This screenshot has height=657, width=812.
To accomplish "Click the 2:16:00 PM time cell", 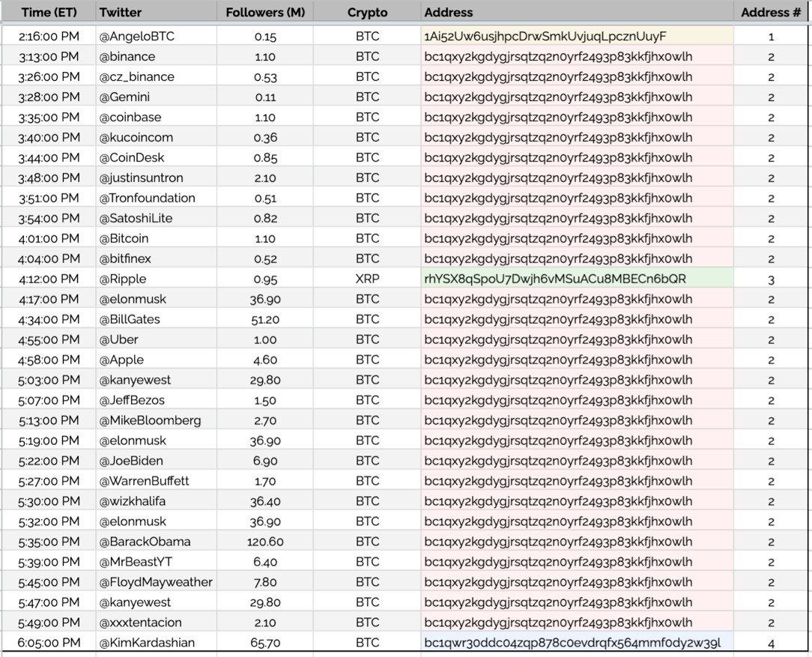I will [x=49, y=36].
